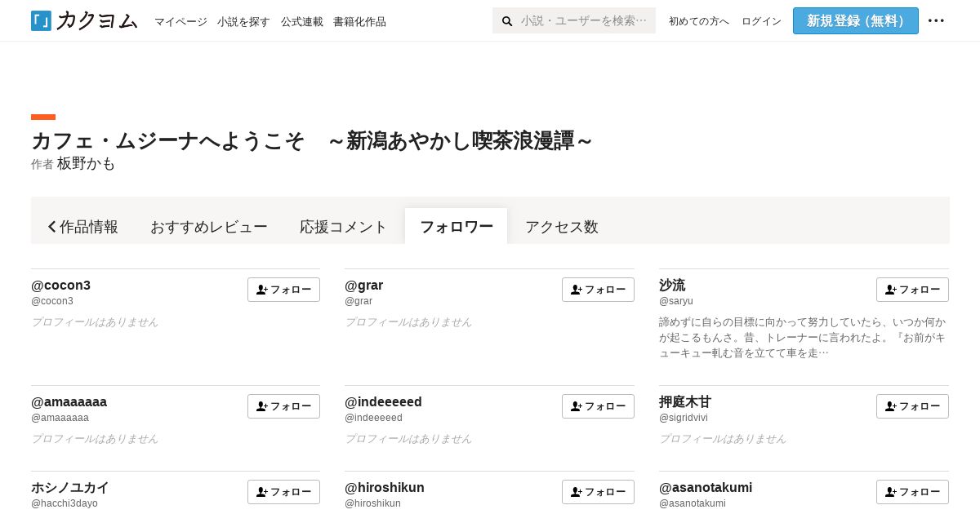
Task: Follow user 押庭木甘
Action: [x=912, y=406]
